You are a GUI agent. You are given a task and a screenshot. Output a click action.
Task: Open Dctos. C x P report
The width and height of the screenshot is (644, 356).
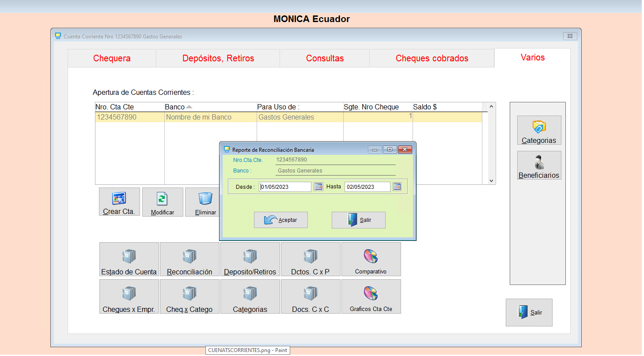(311, 259)
